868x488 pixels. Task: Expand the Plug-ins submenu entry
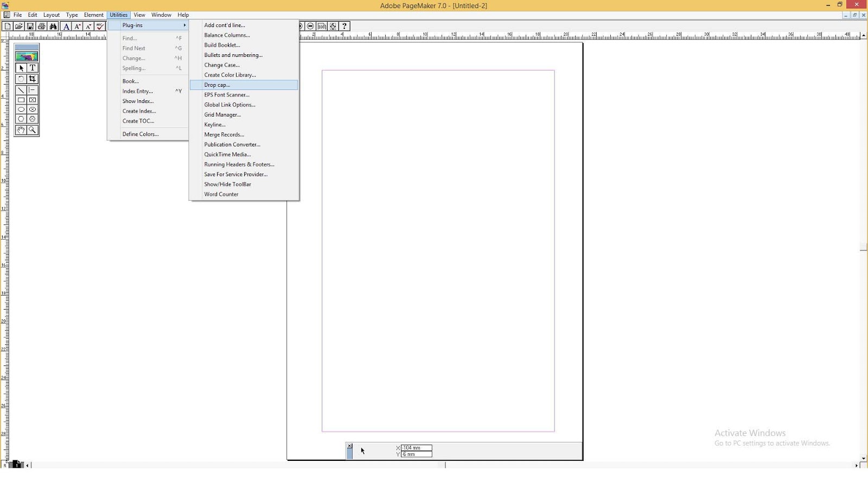point(148,25)
